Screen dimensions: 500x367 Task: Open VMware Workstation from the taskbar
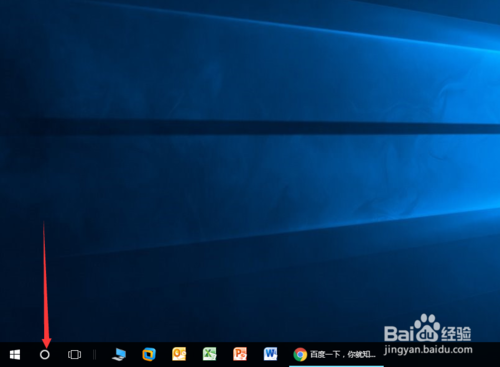tap(149, 355)
